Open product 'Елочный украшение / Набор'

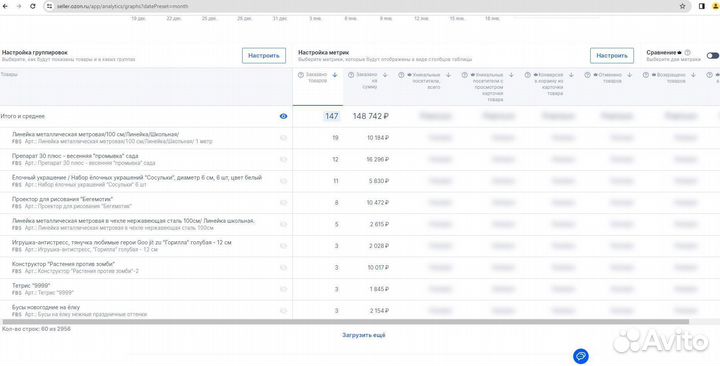[137, 178]
